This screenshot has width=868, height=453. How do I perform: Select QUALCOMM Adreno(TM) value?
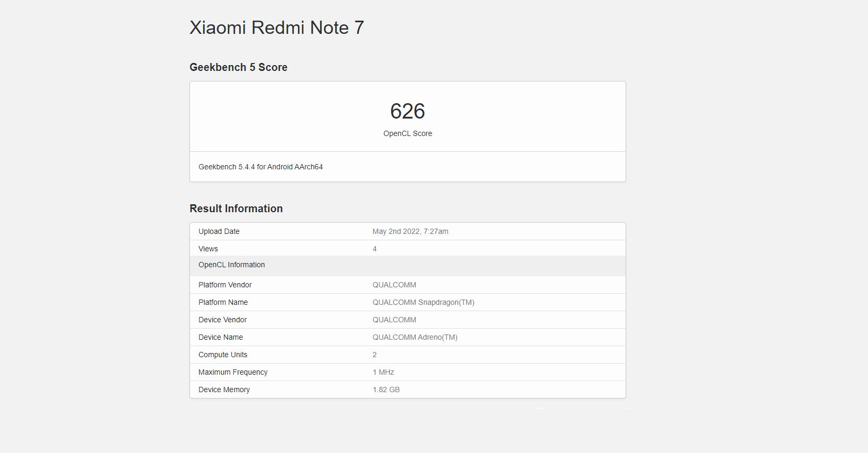[x=415, y=337]
